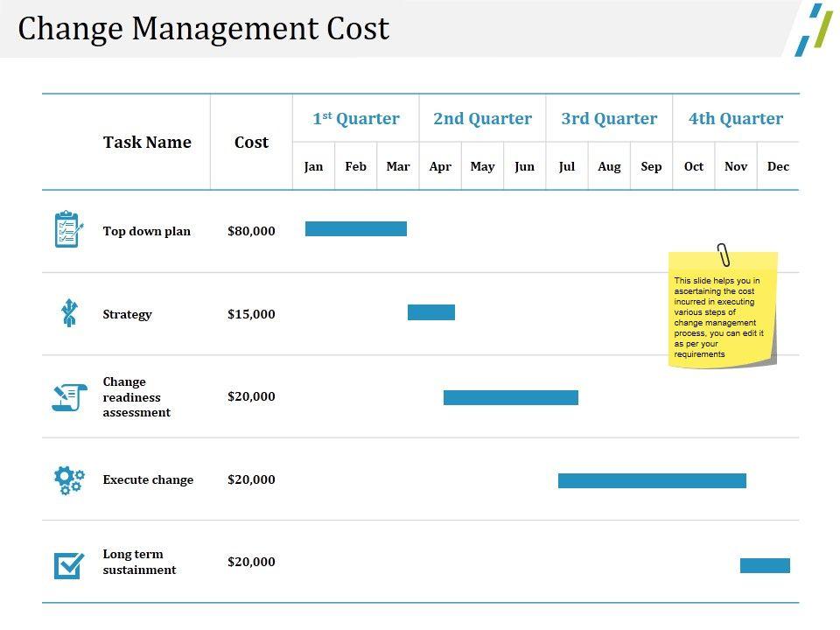Select the yellow sticky note text
This screenshot has height=630, width=840.
(x=718, y=318)
